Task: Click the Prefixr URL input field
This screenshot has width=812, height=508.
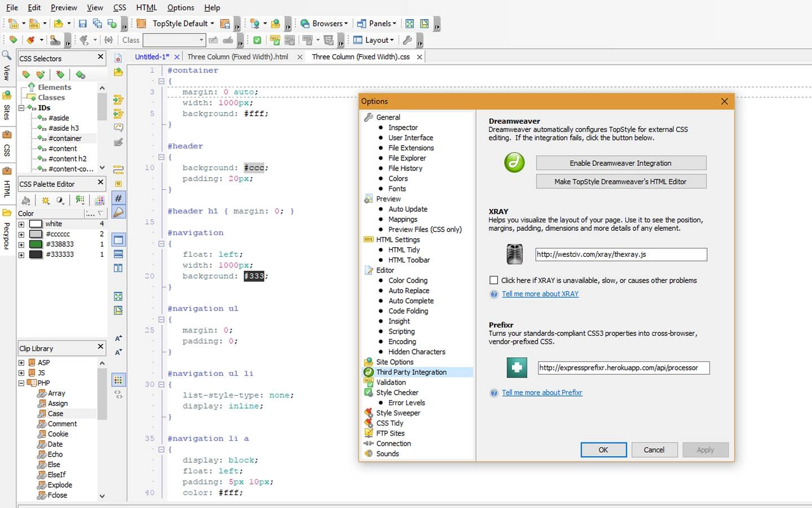Action: pyautogui.click(x=624, y=368)
